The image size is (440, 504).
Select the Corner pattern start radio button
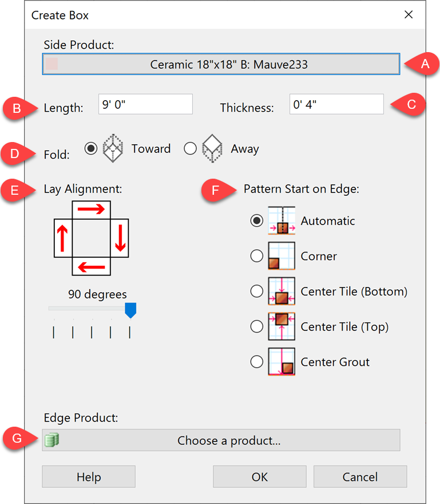click(x=256, y=256)
